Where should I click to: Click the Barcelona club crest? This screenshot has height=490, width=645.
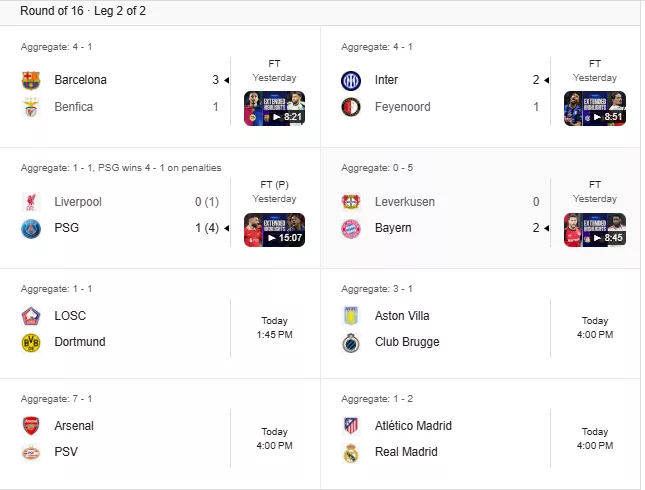tap(31, 80)
